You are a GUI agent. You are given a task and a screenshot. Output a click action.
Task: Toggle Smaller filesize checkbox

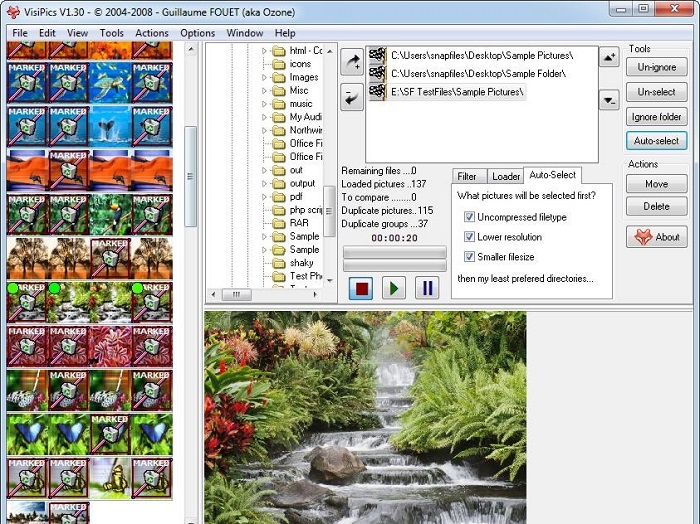click(469, 257)
